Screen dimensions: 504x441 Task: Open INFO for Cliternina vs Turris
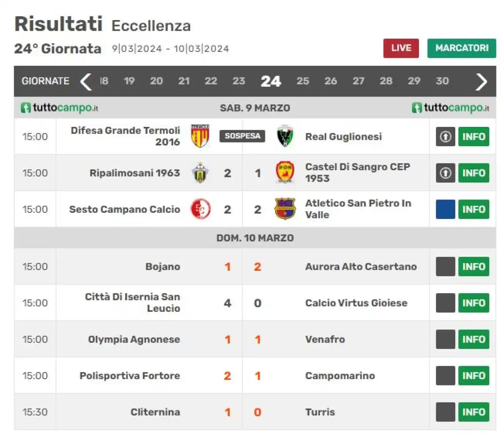[474, 412]
